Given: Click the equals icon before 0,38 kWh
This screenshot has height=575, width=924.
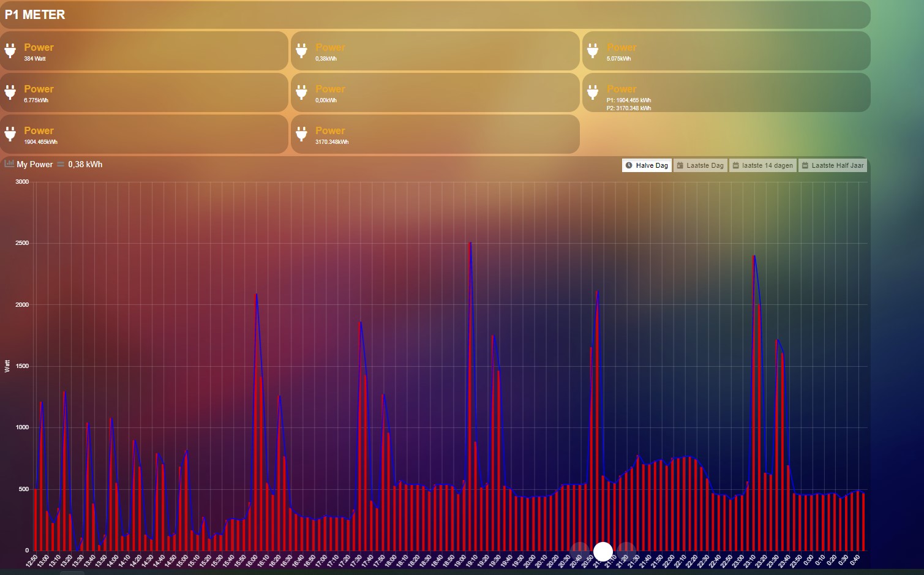Looking at the screenshot, I should (61, 164).
